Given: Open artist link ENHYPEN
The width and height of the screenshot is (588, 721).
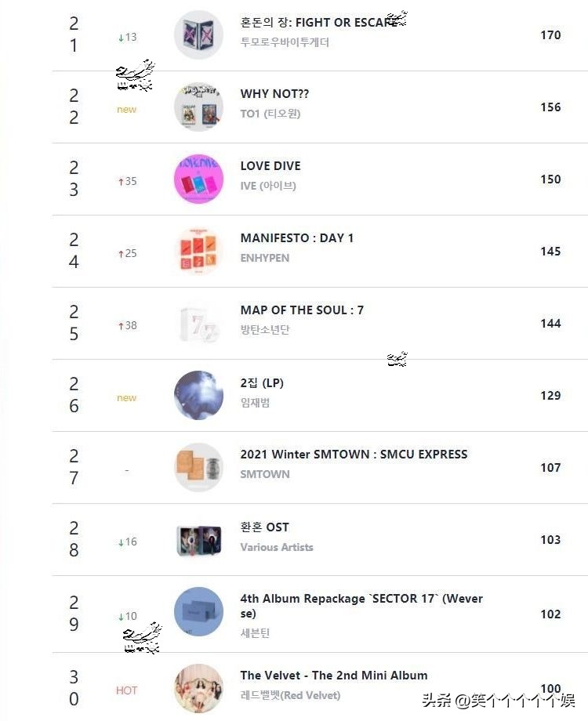Looking at the screenshot, I should tap(265, 258).
